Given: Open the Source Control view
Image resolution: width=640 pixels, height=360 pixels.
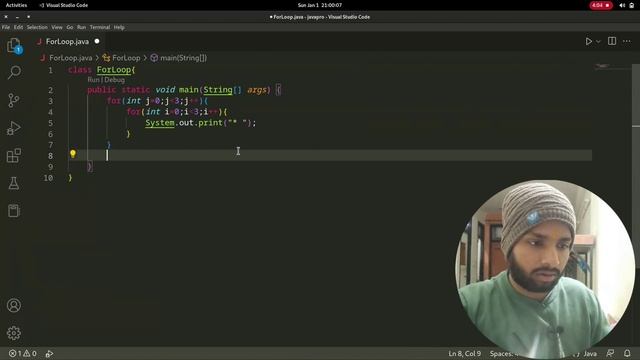Looking at the screenshot, I should coord(13,100).
